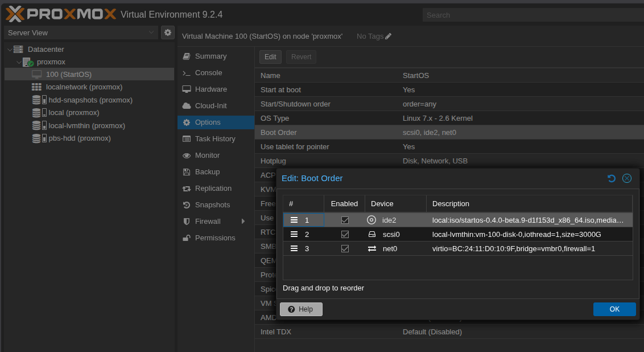The image size is (644, 352).
Task: Select the Use tablet for pointer row
Action: [449, 147]
